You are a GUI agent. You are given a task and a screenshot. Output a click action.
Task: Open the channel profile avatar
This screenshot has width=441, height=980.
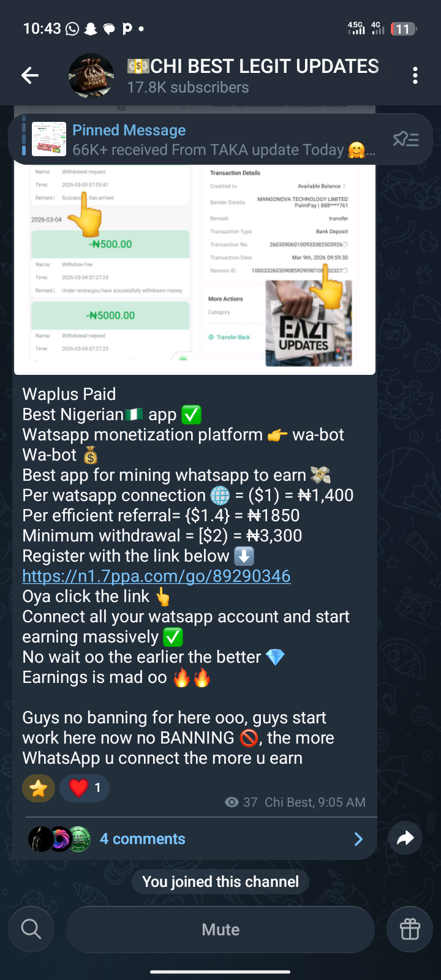91,75
